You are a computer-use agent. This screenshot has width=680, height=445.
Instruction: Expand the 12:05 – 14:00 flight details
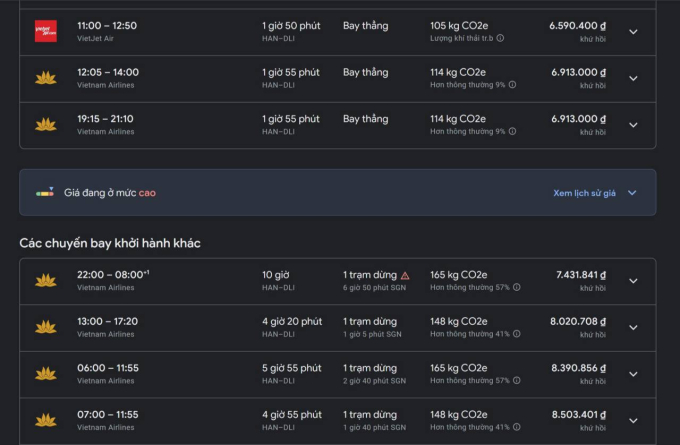(632, 79)
